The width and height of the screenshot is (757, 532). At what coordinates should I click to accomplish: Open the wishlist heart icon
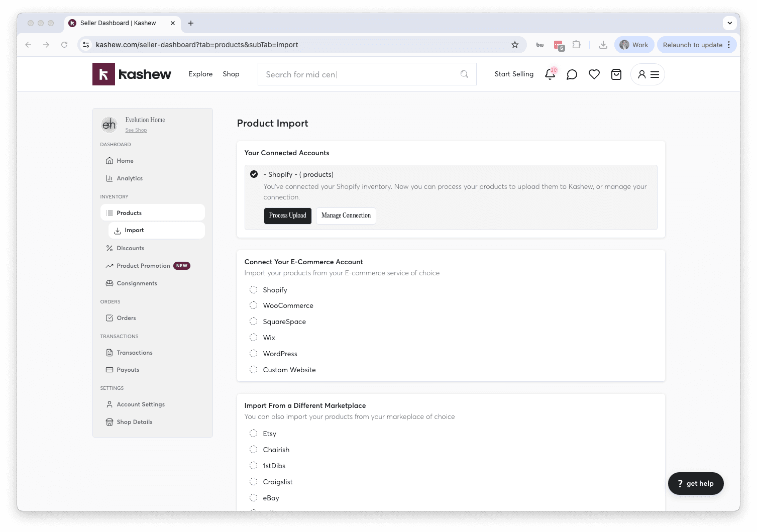[594, 74]
